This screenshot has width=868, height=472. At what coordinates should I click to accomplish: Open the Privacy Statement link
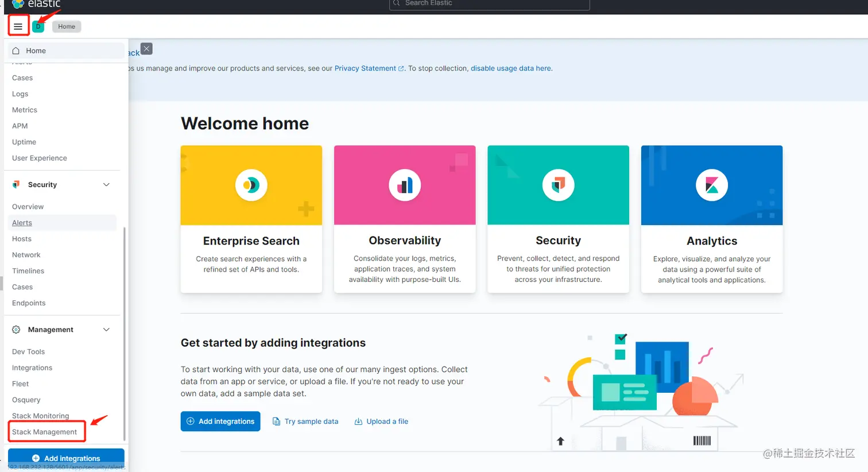(365, 68)
